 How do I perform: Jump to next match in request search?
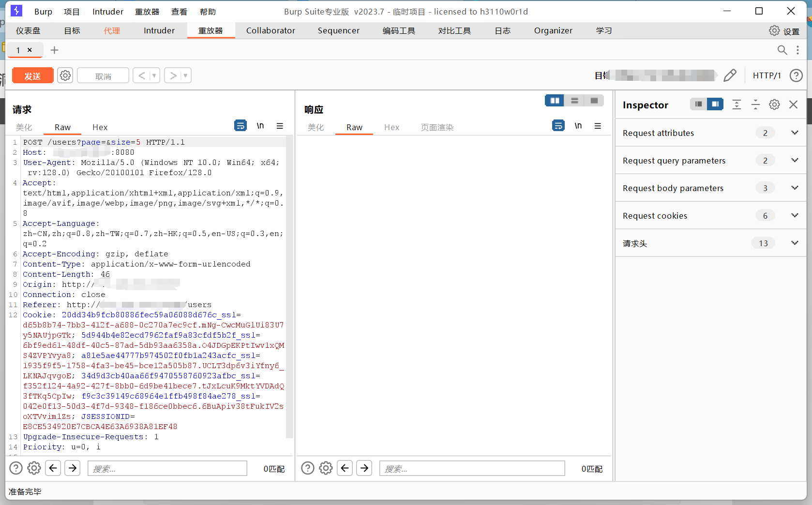(x=73, y=468)
